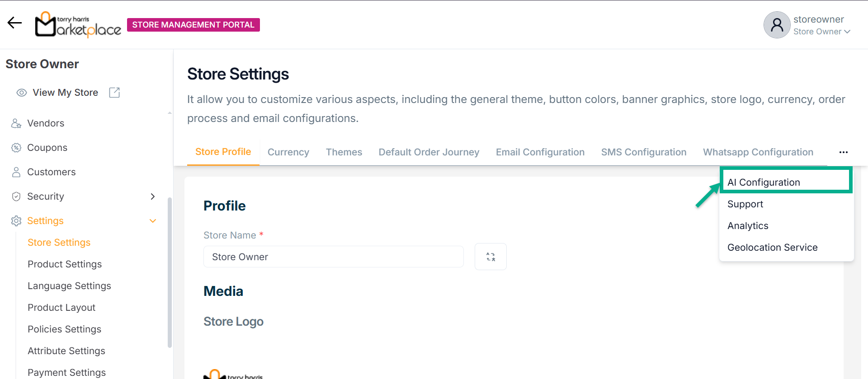Switch to the Currency tab
Screen dimensions: 868x379
(288, 152)
